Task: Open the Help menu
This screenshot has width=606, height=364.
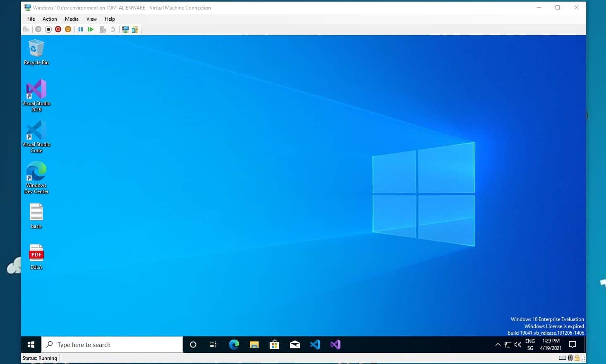Action: tap(110, 19)
